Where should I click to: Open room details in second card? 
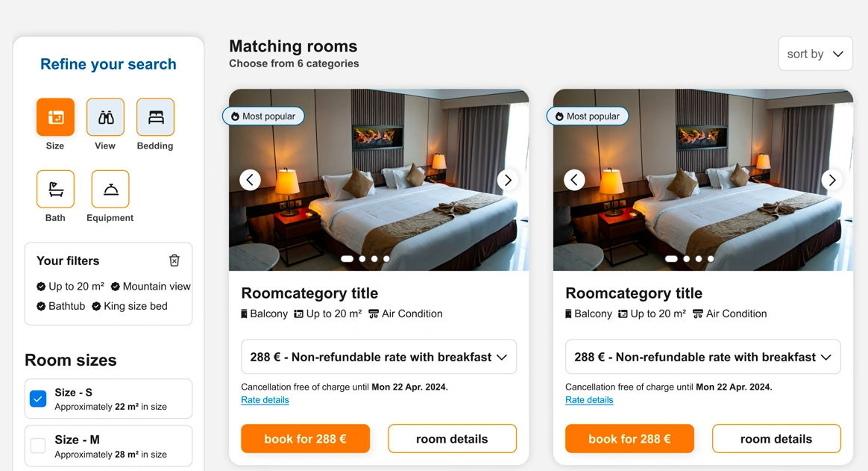click(x=776, y=439)
